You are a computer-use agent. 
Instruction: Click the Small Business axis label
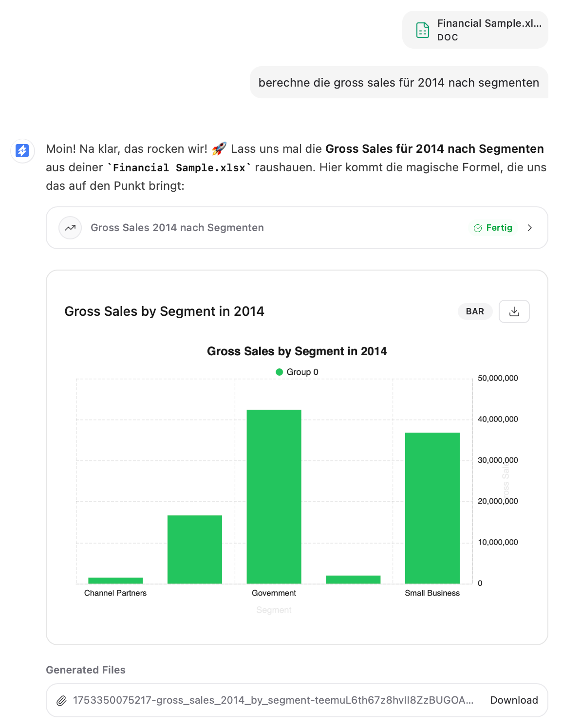tap(432, 593)
